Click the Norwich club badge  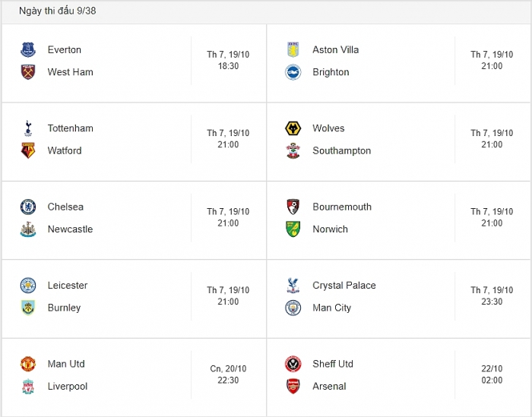click(x=293, y=229)
